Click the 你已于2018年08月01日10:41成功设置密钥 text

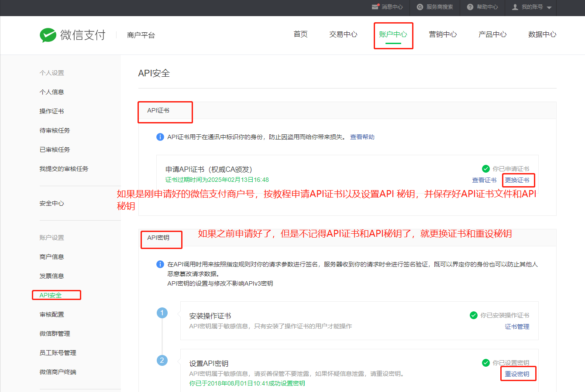pyautogui.click(x=247, y=383)
